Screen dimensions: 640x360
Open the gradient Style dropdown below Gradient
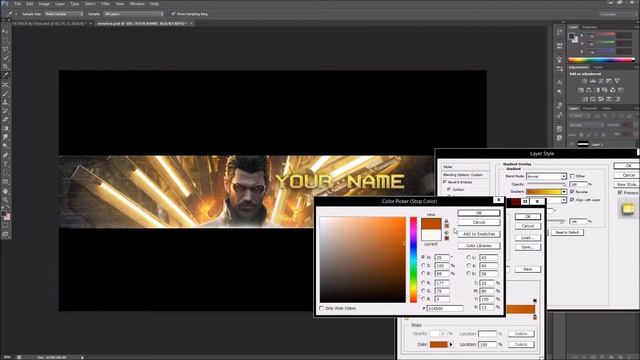click(564, 200)
